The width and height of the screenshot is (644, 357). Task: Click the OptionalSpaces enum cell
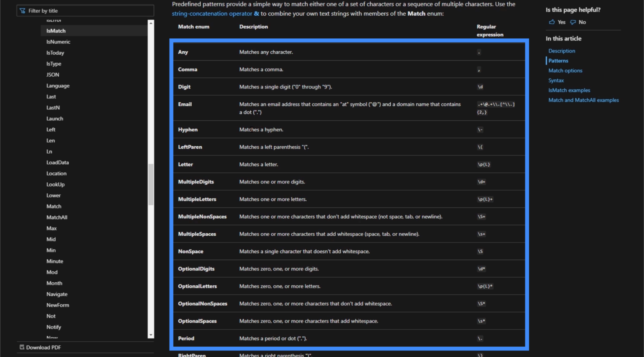pyautogui.click(x=197, y=321)
